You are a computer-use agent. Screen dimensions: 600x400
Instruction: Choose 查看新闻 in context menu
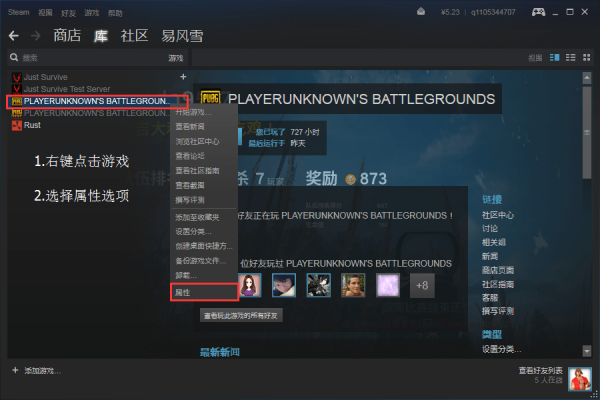[190, 127]
